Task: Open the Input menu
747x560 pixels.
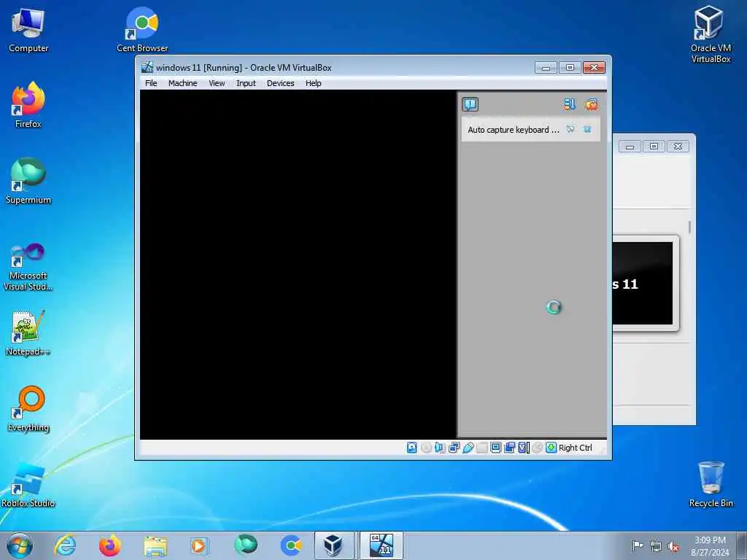Action: [246, 83]
